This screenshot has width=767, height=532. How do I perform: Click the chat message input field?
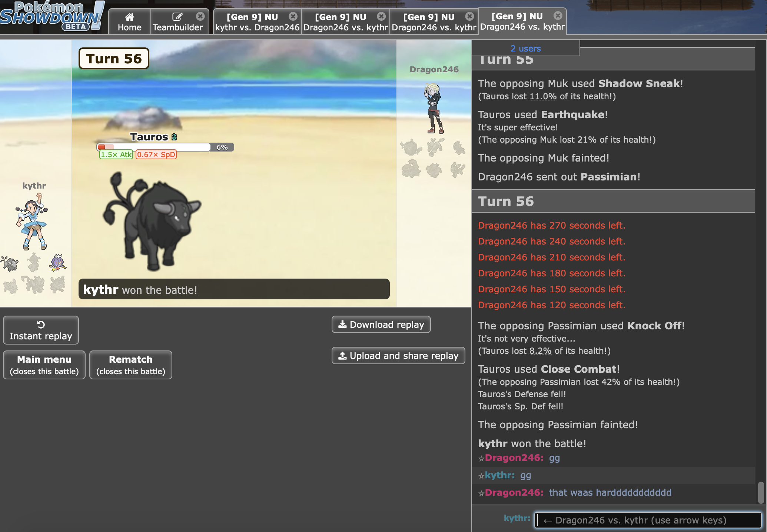click(648, 520)
